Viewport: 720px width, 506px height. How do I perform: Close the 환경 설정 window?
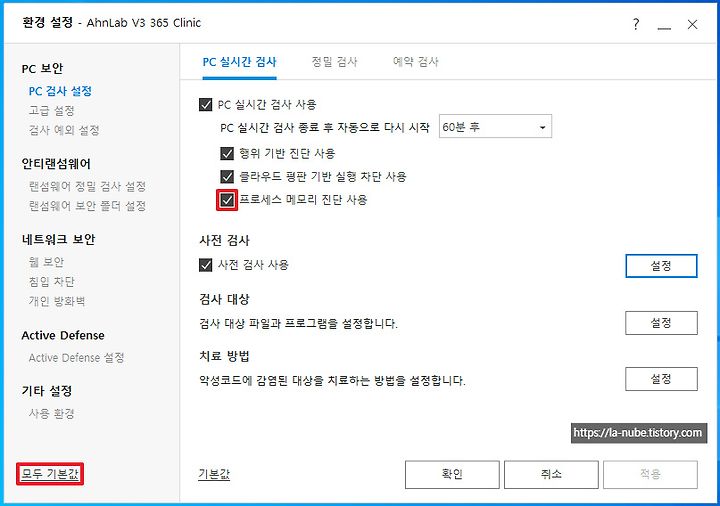tap(692, 24)
